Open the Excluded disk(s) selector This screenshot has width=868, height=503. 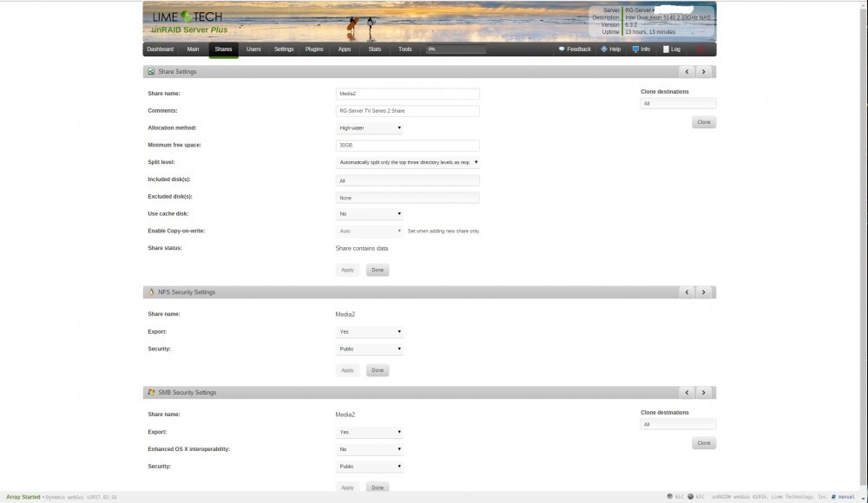click(407, 198)
